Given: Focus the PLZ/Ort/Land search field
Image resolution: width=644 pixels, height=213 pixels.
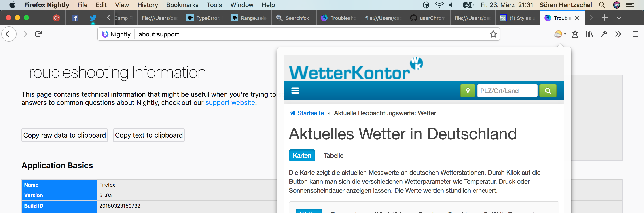Looking at the screenshot, I should [507, 90].
